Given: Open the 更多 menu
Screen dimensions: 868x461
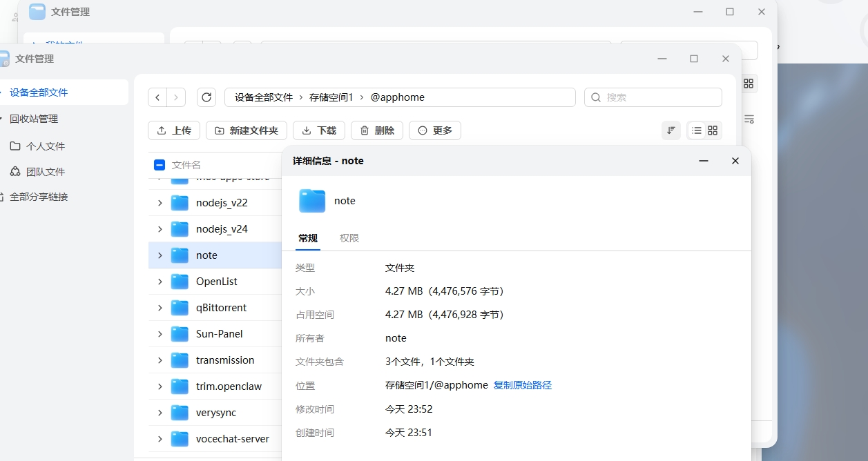Looking at the screenshot, I should click(434, 130).
